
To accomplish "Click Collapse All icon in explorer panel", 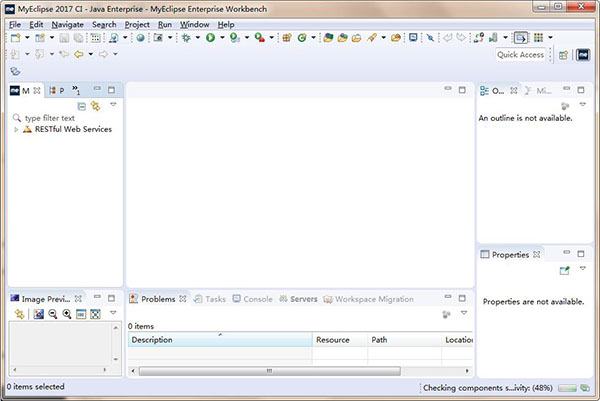I will click(x=82, y=105).
